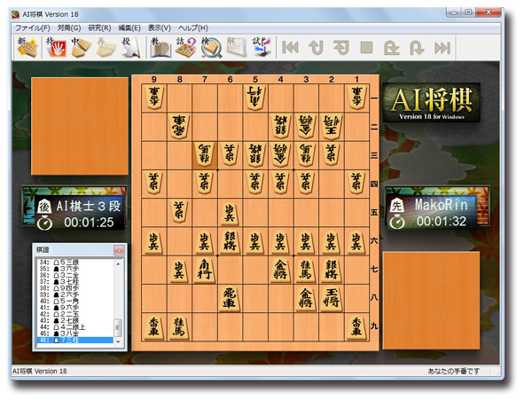Click the undo-style back arrow button
Image resolution: width=532 pixels, height=408 pixels.
316,48
